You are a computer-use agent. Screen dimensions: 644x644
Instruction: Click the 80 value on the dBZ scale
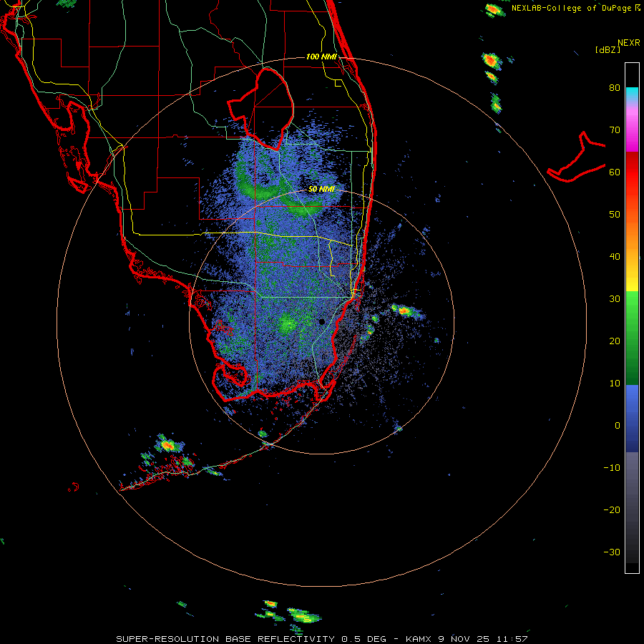615,88
